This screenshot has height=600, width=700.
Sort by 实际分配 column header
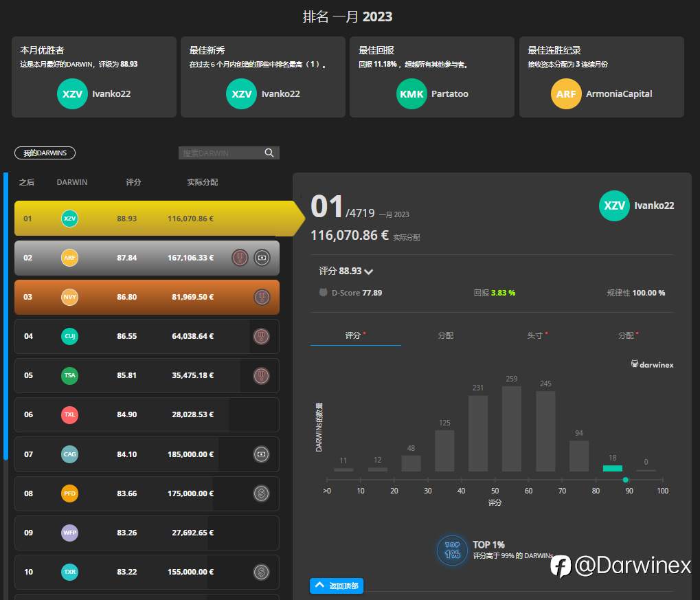pos(202,182)
